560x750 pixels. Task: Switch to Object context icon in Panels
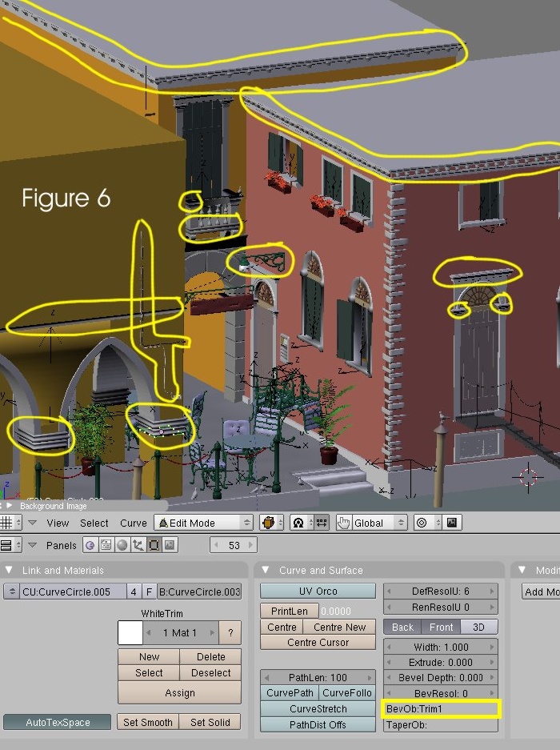(x=138, y=545)
